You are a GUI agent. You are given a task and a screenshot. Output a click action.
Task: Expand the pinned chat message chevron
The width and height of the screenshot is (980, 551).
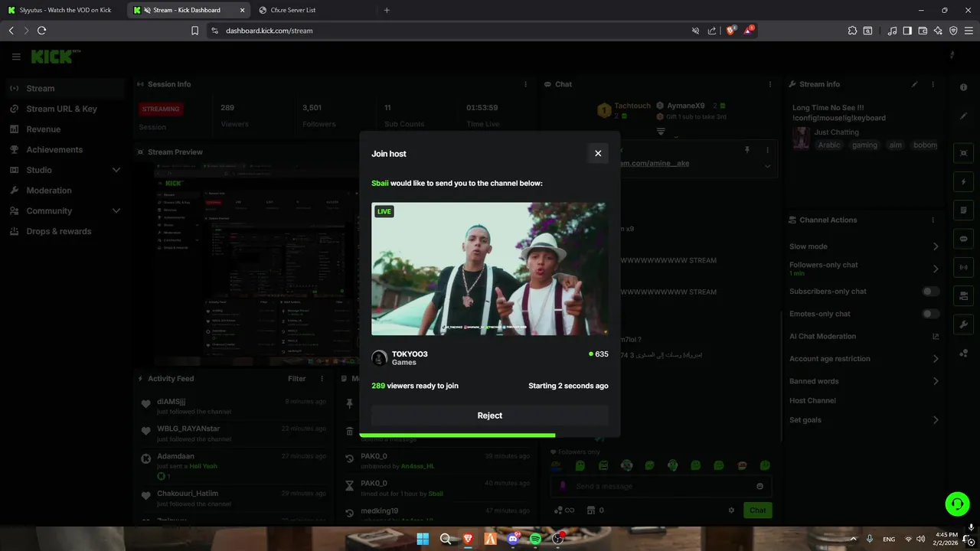(x=767, y=166)
